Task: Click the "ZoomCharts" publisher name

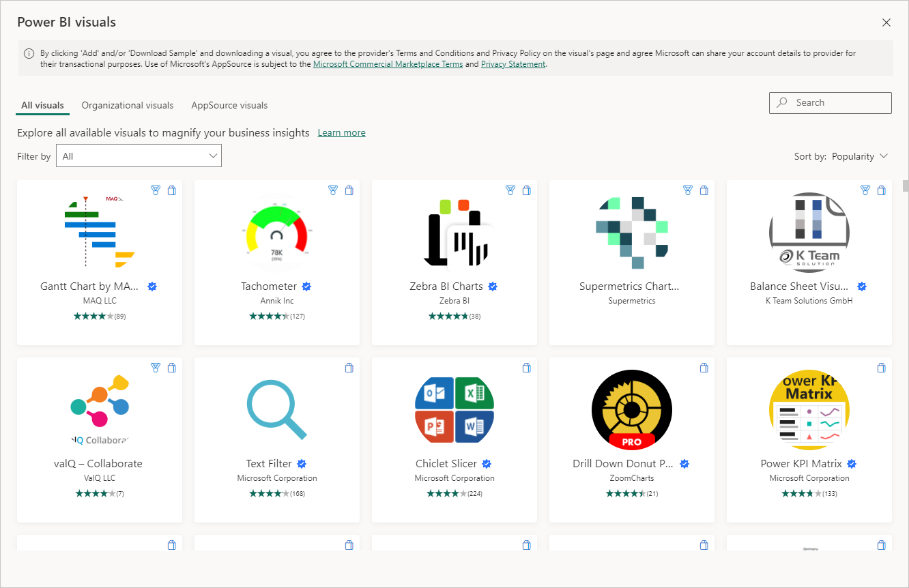Action: [632, 478]
